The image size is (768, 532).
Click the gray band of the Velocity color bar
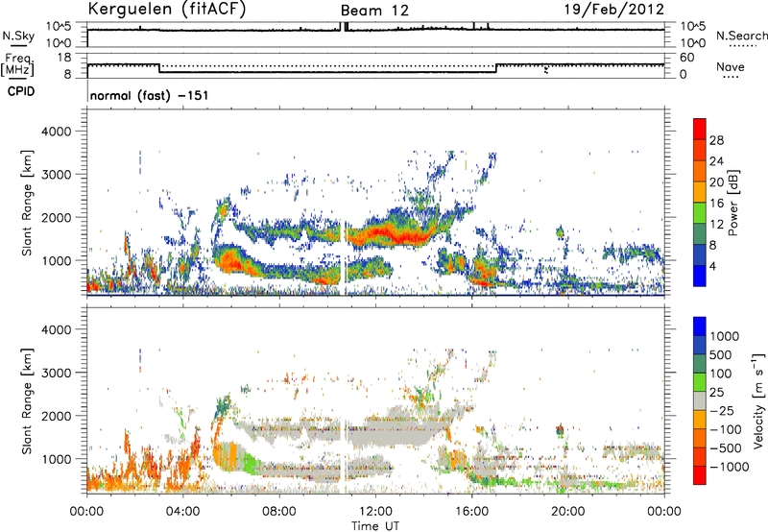(700, 401)
